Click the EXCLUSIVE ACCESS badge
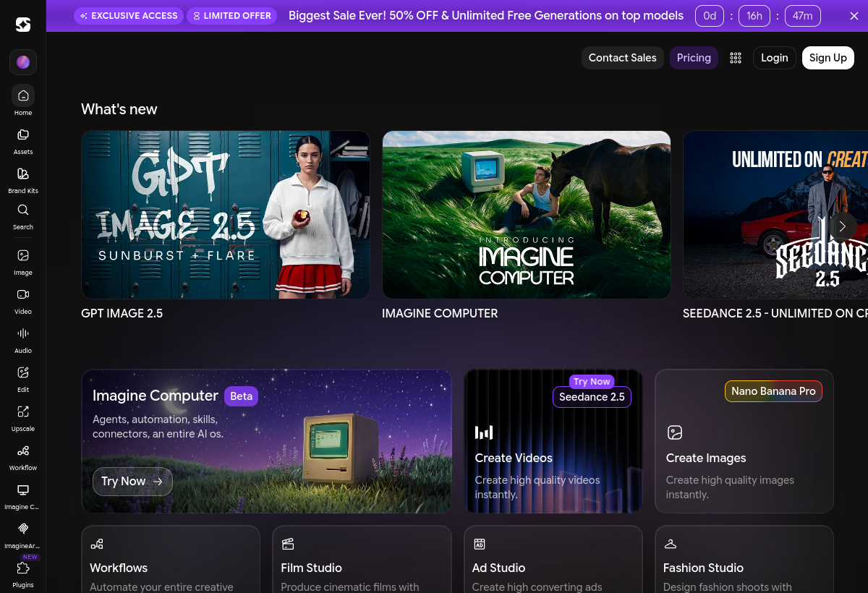Screen dimensions: 868x593 [129, 15]
